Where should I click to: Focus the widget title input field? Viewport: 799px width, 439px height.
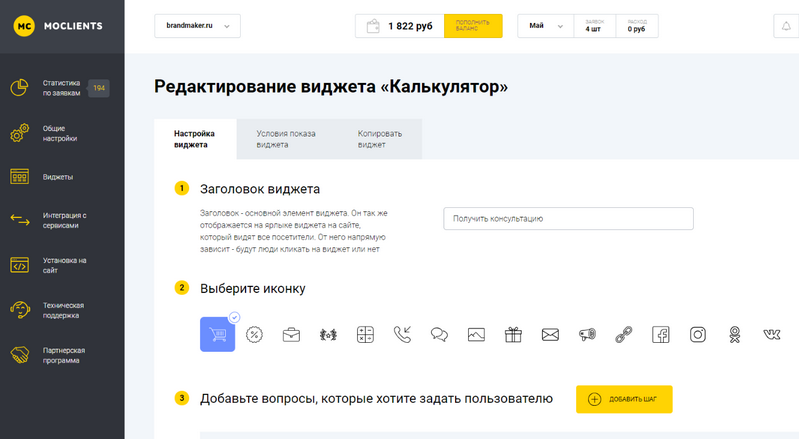(x=568, y=218)
